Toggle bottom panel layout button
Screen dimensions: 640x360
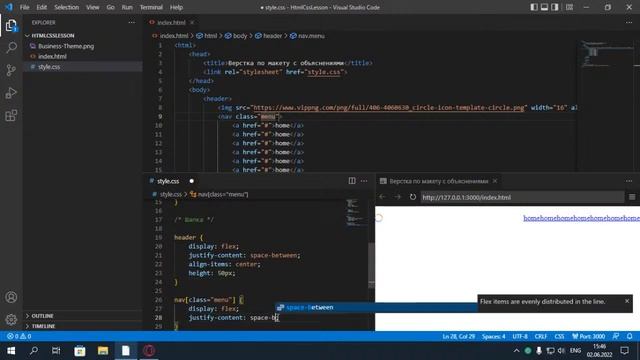point(544,7)
